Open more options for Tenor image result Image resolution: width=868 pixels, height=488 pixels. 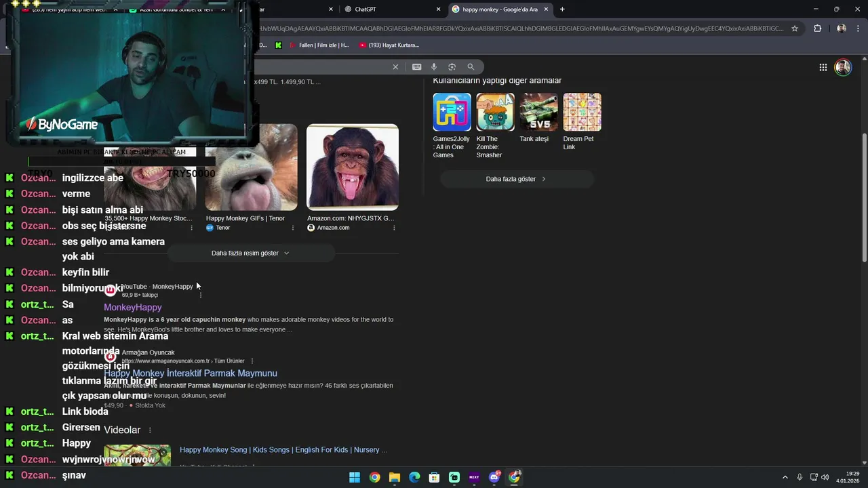(x=293, y=228)
